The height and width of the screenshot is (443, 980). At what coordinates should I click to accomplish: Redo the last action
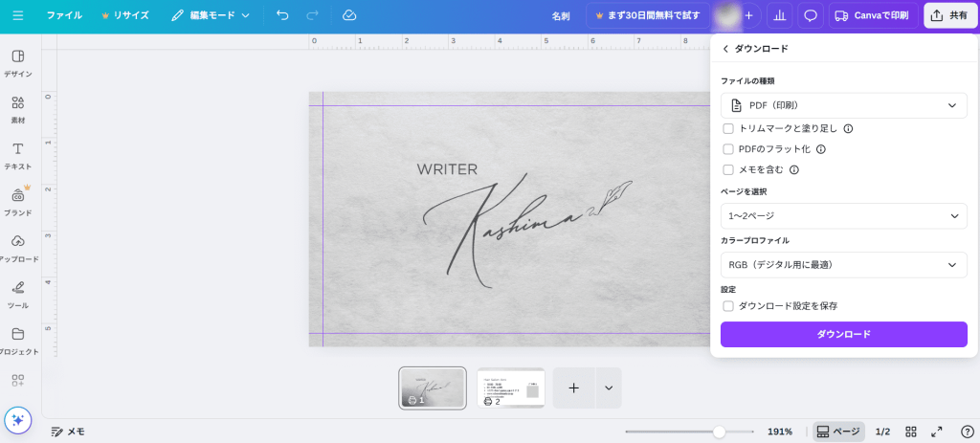[x=313, y=15]
